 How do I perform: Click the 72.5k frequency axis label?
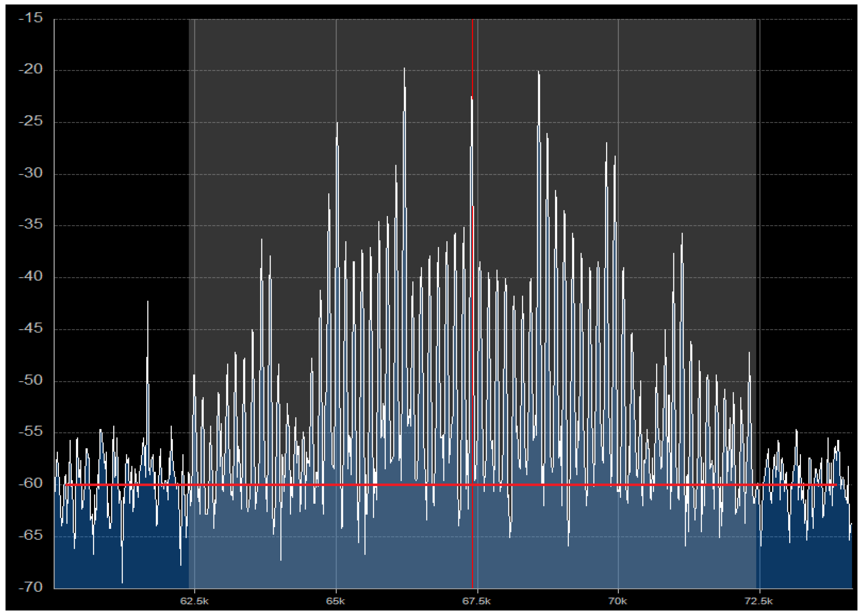(759, 601)
